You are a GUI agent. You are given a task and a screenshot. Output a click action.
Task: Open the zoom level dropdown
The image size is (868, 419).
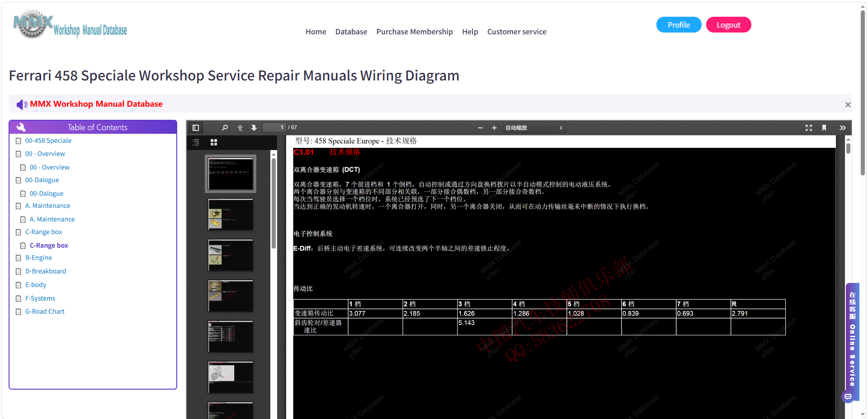pos(534,128)
